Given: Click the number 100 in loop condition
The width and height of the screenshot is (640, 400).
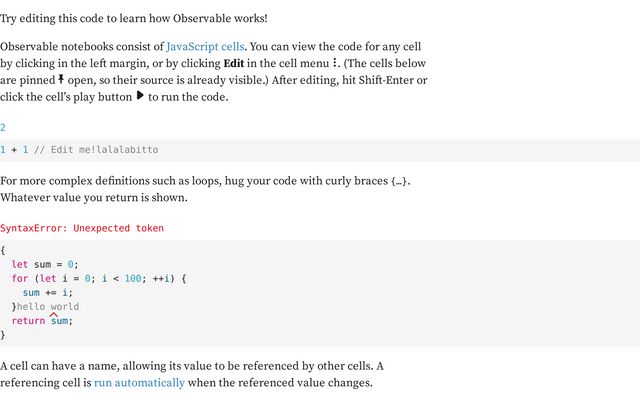Looking at the screenshot, I should click(x=133, y=279).
